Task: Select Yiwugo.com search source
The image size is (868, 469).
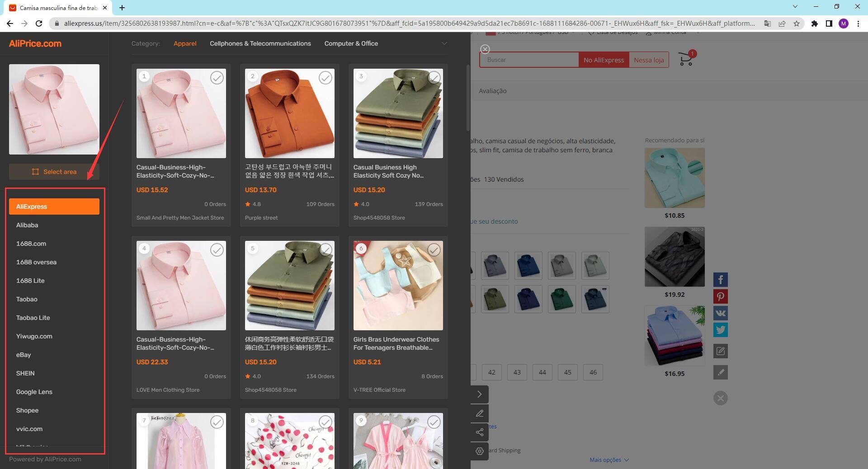Action: click(54, 336)
